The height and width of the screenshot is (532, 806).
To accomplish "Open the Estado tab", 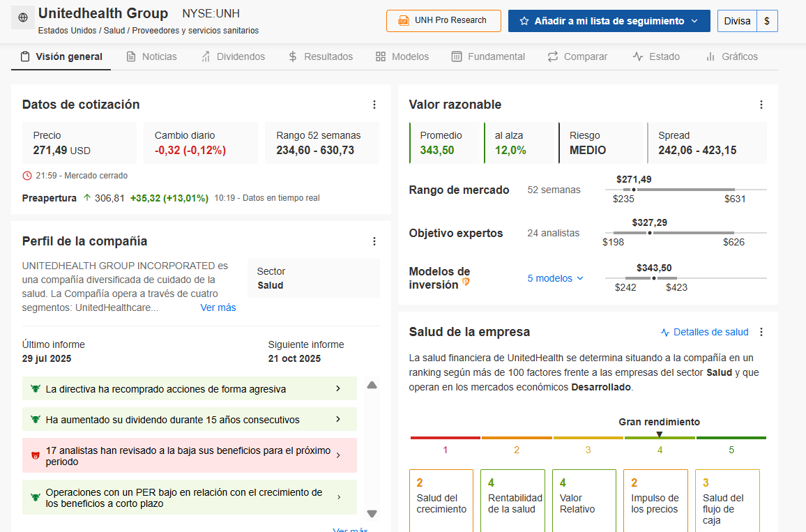I will pyautogui.click(x=656, y=56).
